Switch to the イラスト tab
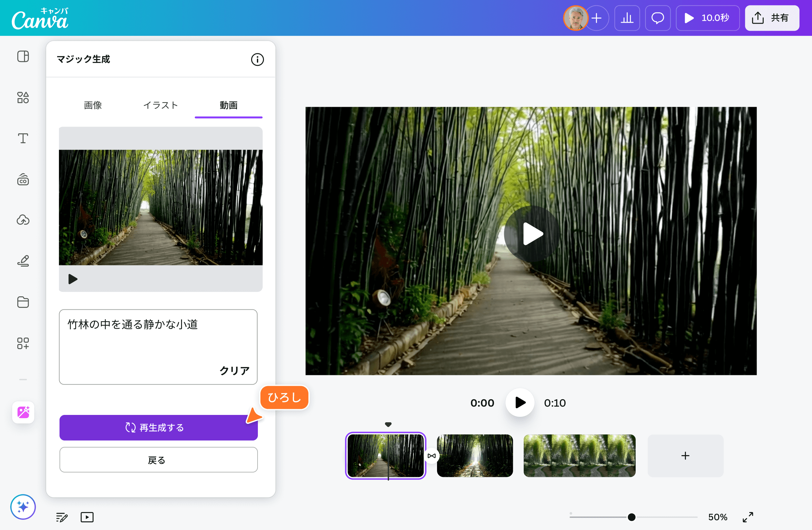 (x=161, y=105)
